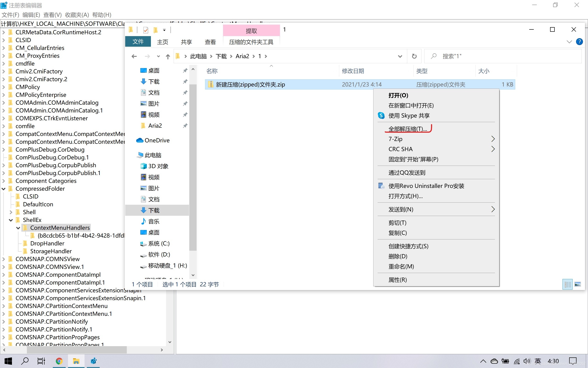
Task: Open the volume icon in system tray
Action: [x=526, y=361]
